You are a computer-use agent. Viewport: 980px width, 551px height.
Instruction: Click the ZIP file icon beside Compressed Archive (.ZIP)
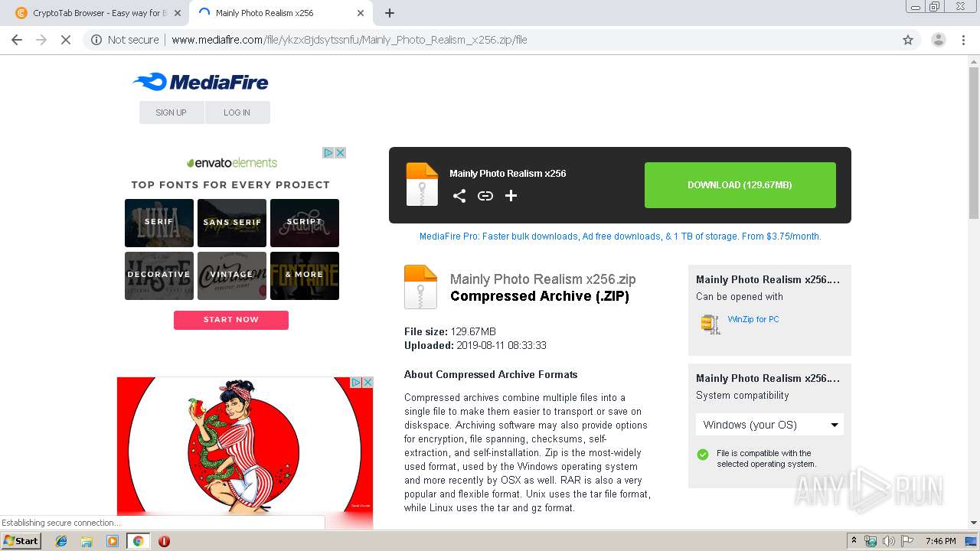tap(420, 287)
